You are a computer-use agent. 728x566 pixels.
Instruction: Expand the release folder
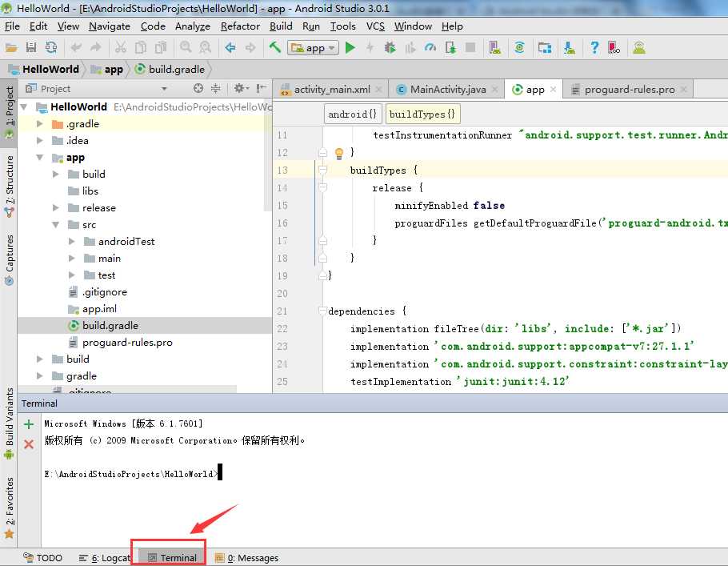[56, 207]
